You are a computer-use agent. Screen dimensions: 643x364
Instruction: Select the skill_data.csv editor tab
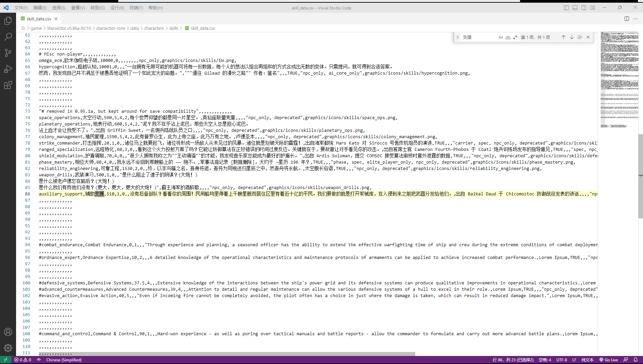(39, 19)
